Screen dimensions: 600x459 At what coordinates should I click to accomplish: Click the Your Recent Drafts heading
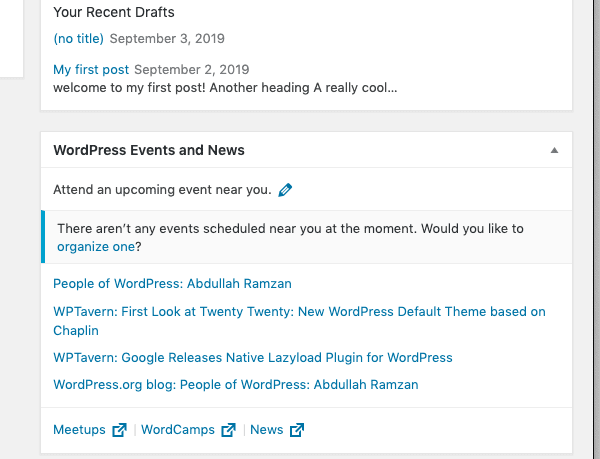[114, 12]
